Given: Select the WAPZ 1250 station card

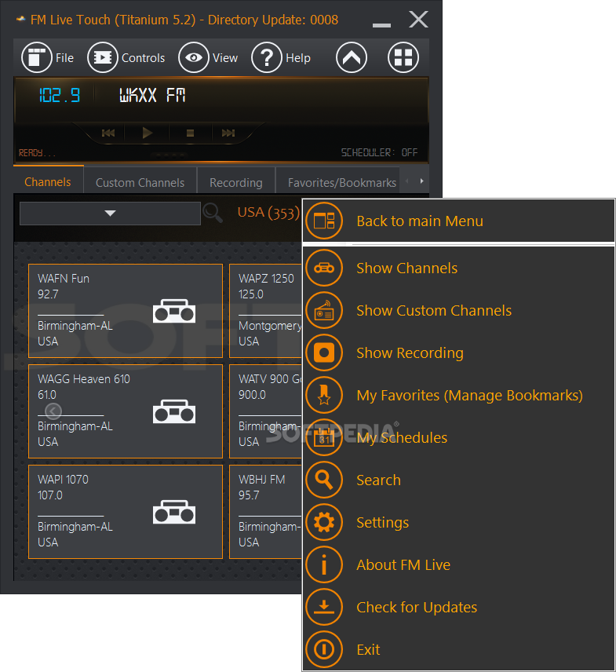Looking at the screenshot, I should [x=265, y=311].
